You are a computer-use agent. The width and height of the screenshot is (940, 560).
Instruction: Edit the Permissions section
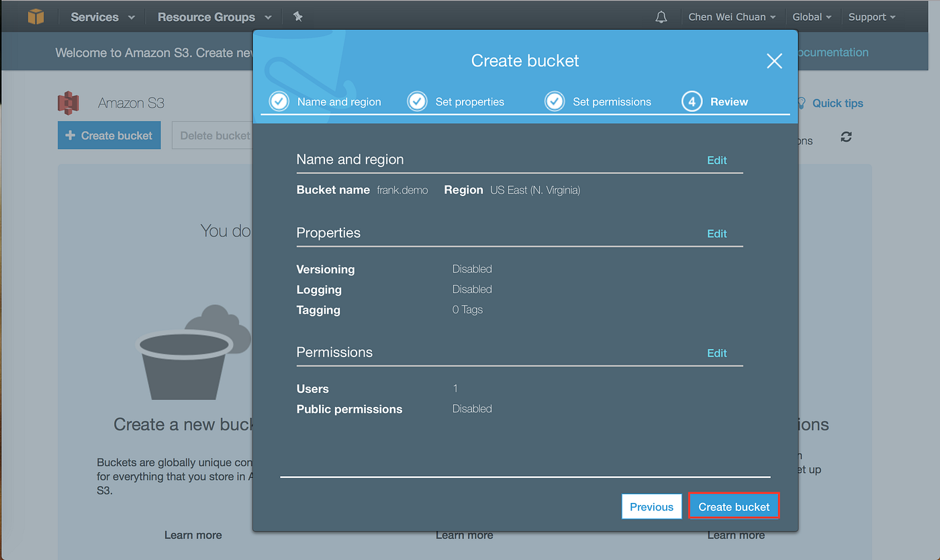click(717, 353)
